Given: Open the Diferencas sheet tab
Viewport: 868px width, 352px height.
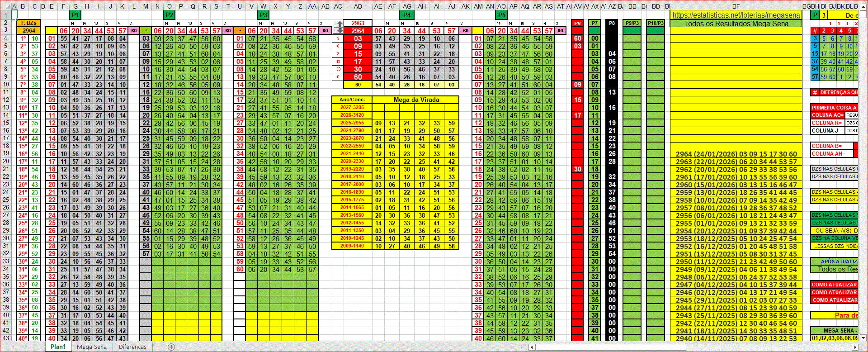Looking at the screenshot, I should pyautogui.click(x=132, y=347).
